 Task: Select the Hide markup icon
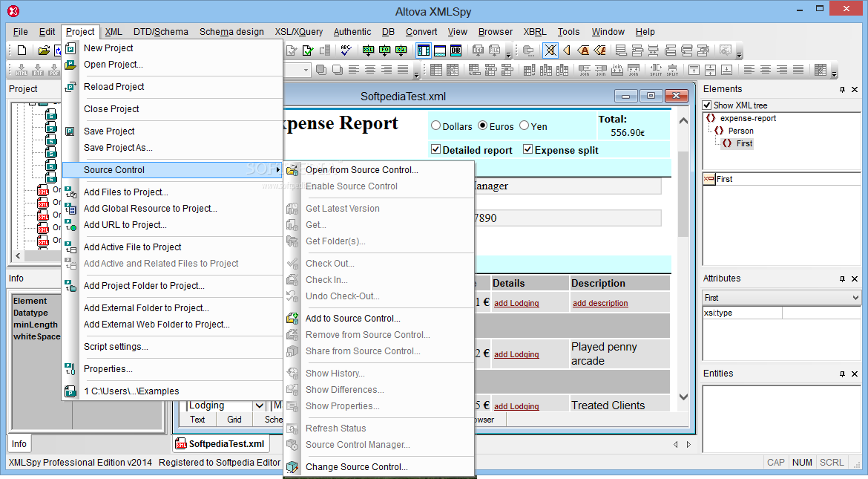(x=550, y=50)
